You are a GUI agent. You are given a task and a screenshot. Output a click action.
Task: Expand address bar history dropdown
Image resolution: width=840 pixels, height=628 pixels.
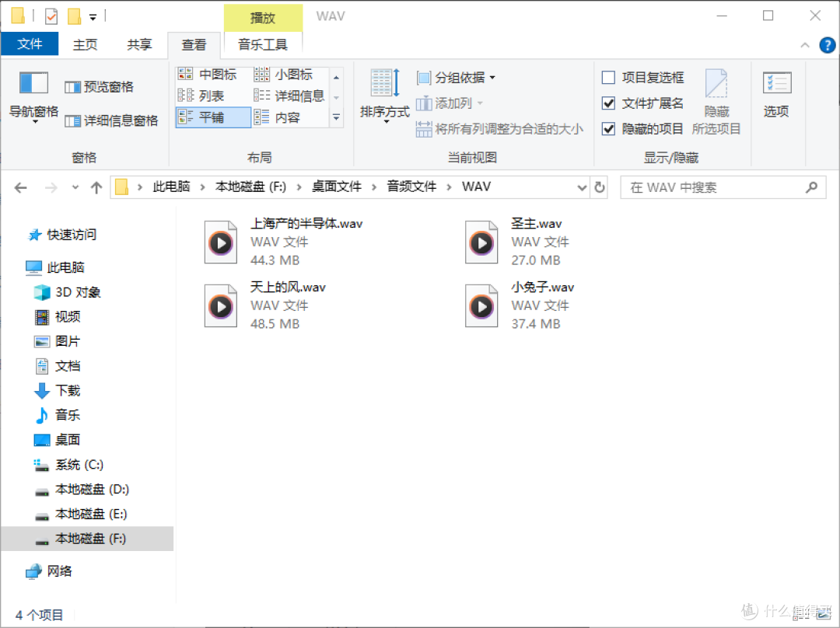tap(582, 187)
